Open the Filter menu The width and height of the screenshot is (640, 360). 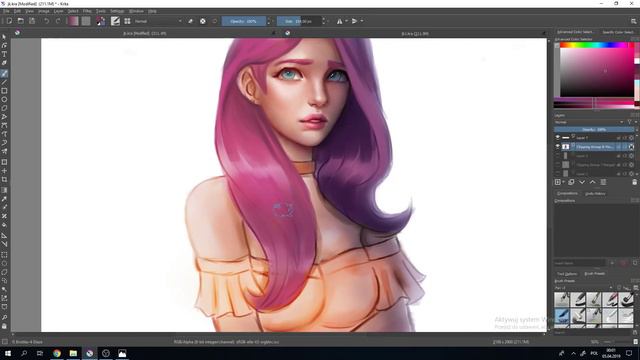[87, 11]
